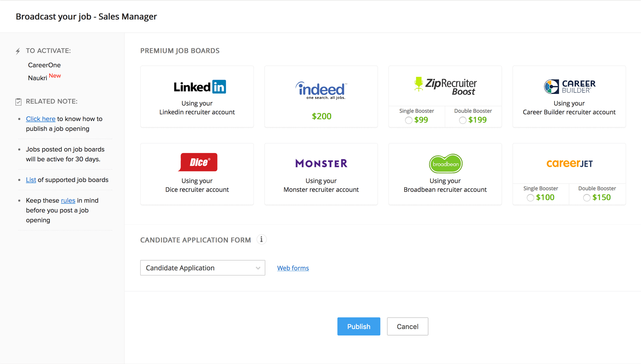Click the Publish button

point(359,326)
